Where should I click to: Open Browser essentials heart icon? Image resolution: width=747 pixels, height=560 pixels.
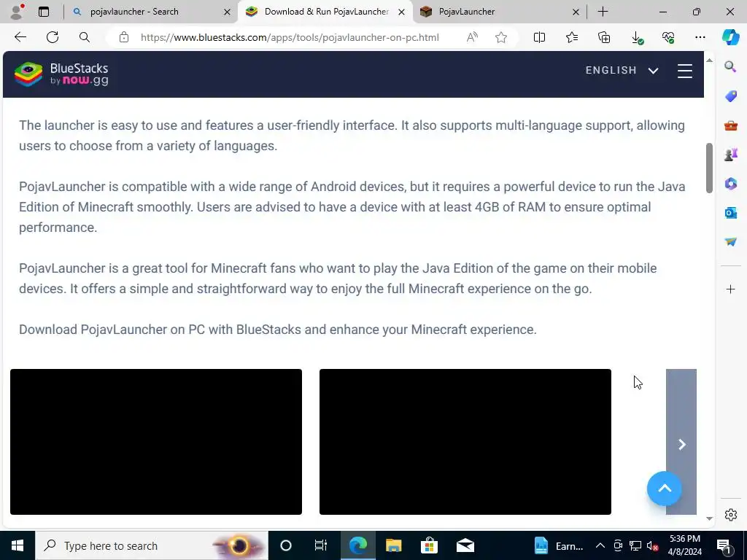(668, 37)
